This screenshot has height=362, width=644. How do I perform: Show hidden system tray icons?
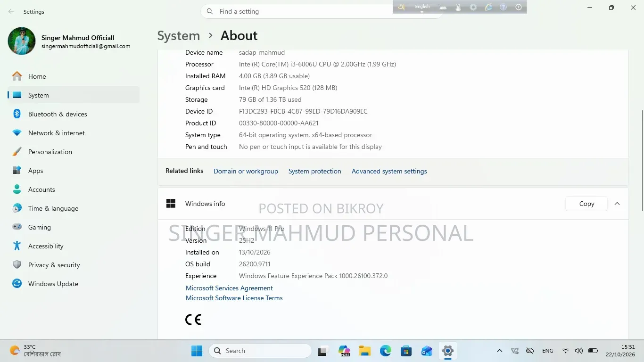pos(500,351)
